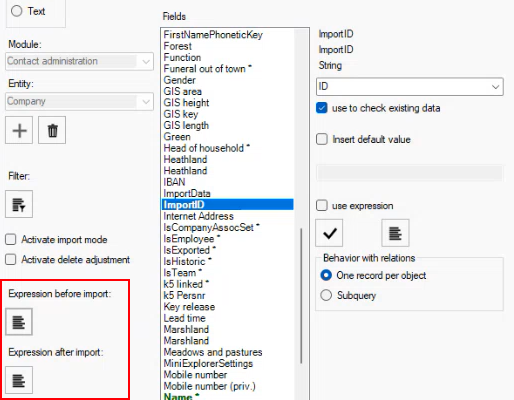The width and height of the screenshot is (514, 400).
Task: Click the trash can delete icon
Action: coord(52,130)
